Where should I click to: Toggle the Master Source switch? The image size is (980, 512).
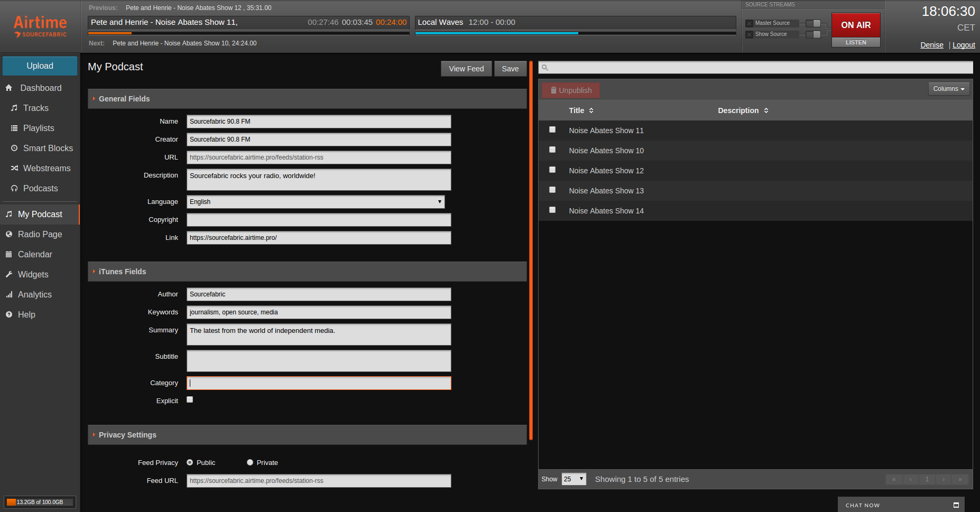[813, 23]
